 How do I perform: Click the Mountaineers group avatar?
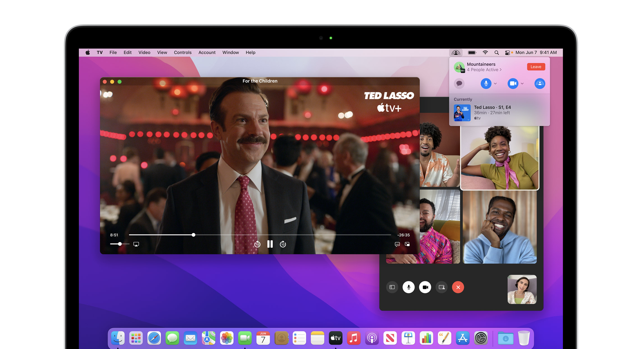click(x=459, y=67)
